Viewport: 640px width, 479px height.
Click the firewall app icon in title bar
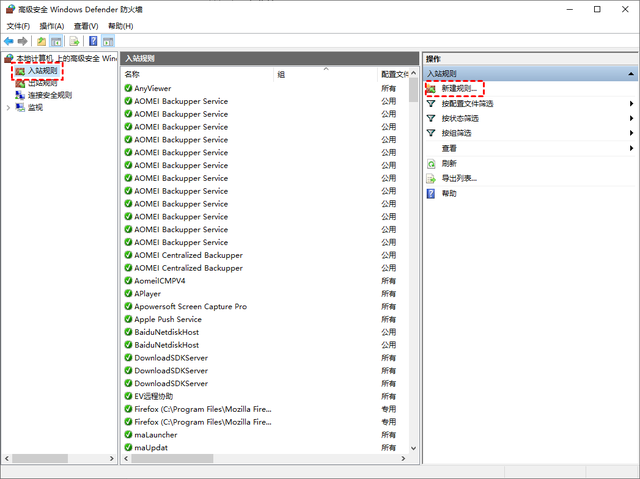click(x=10, y=9)
